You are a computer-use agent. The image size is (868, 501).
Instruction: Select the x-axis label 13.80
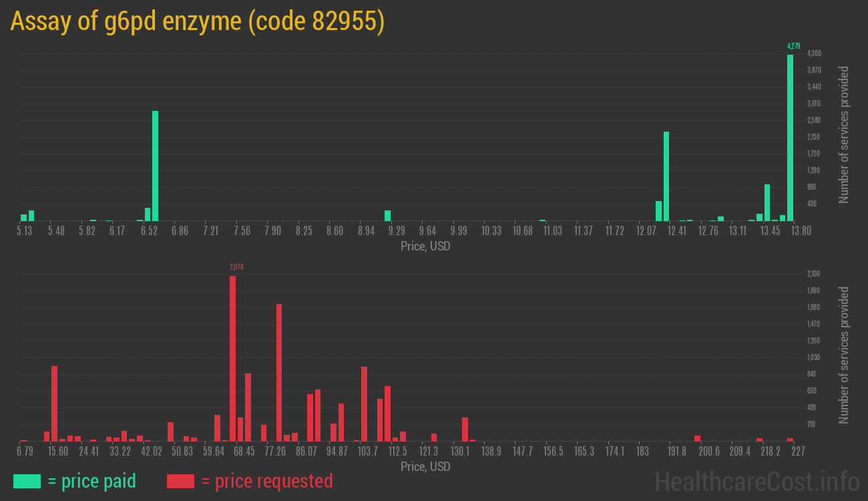[801, 230]
